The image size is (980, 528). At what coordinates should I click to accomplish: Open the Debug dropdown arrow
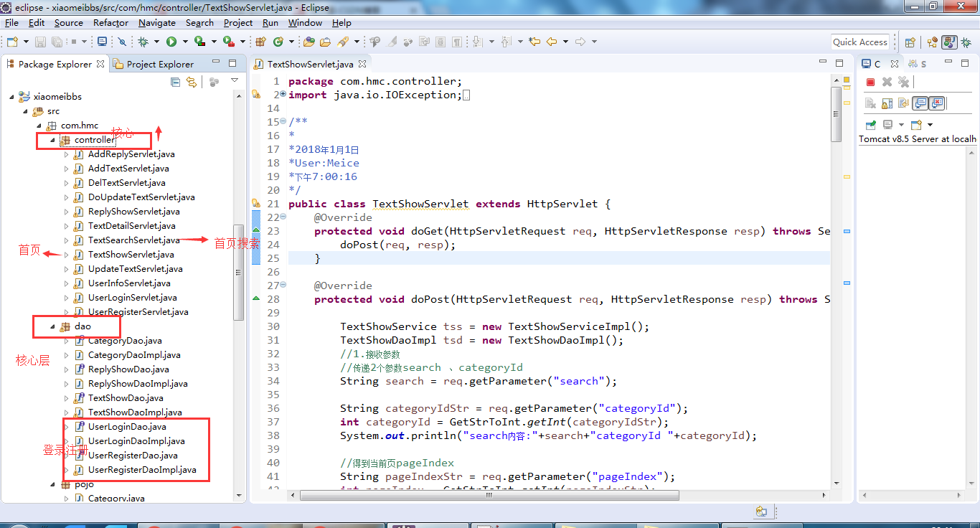point(156,42)
